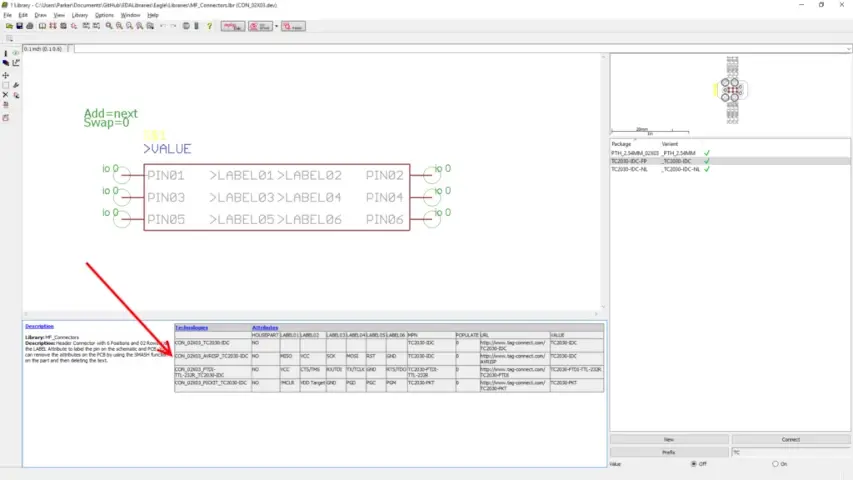Click the Open file toolbar icon
Image resolution: width=853 pixels, height=480 pixels.
point(8,26)
